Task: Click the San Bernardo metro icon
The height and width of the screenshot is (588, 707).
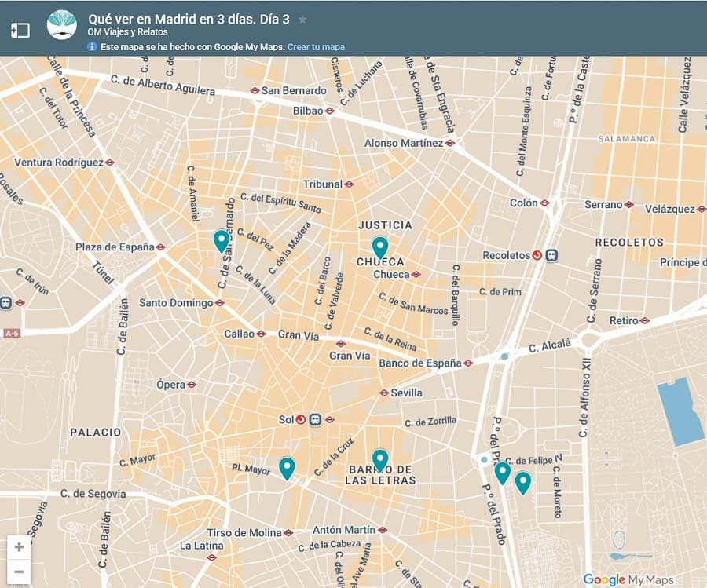Action: tap(255, 90)
